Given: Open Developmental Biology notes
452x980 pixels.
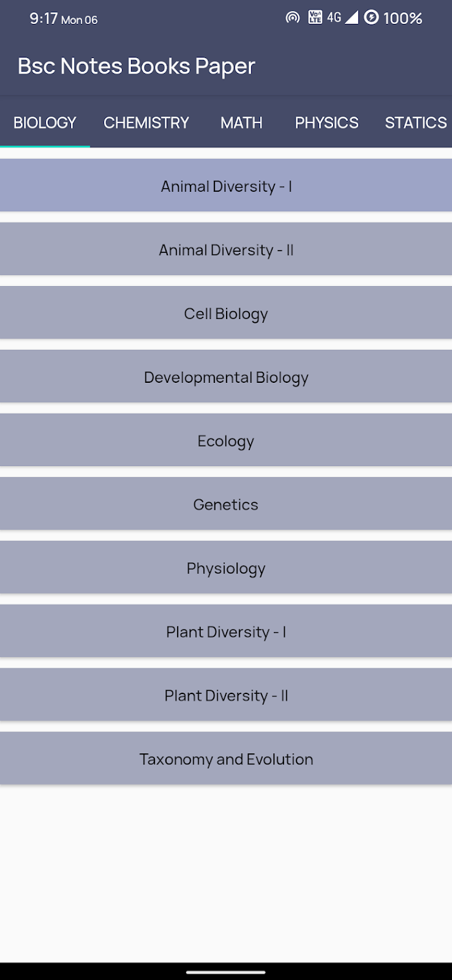Looking at the screenshot, I should [x=226, y=377].
